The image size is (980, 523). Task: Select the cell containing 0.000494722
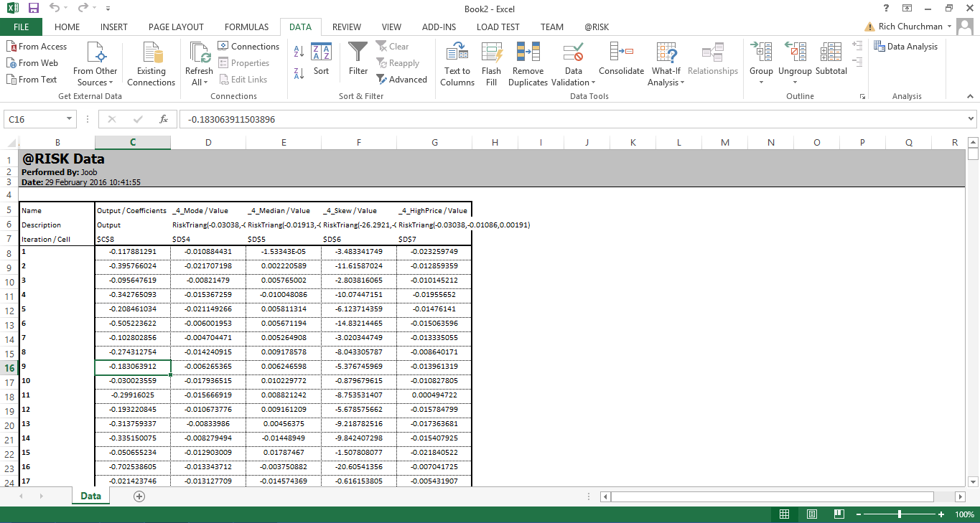(434, 396)
